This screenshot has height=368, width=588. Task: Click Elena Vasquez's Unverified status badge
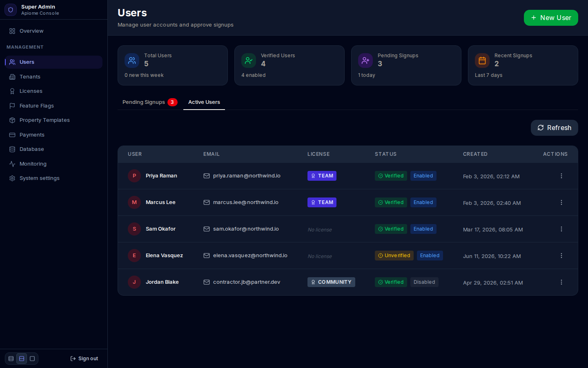tap(394, 256)
